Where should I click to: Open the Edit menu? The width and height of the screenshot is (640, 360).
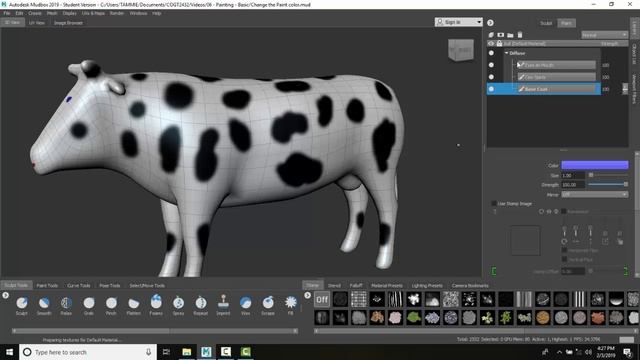pos(19,13)
